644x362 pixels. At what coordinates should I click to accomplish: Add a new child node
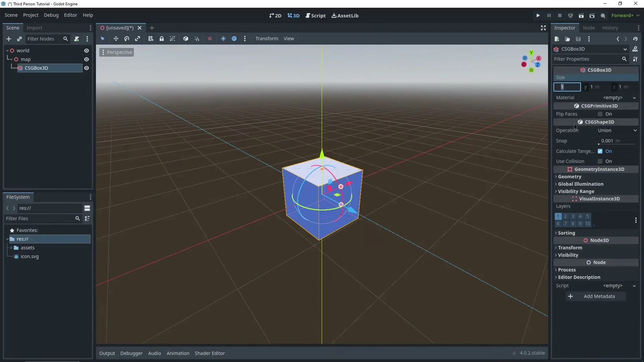pos(9,39)
